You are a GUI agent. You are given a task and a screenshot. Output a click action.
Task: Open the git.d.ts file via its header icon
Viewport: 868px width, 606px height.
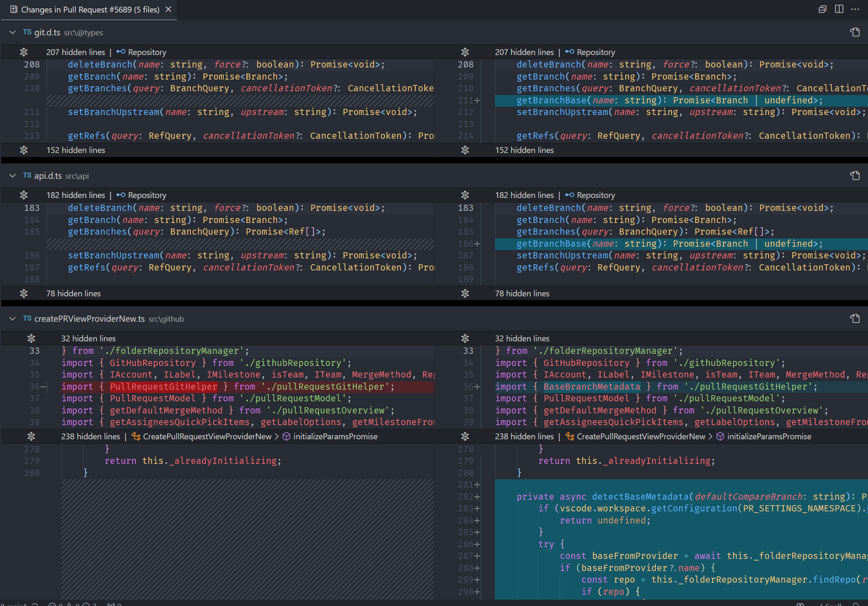(x=855, y=33)
